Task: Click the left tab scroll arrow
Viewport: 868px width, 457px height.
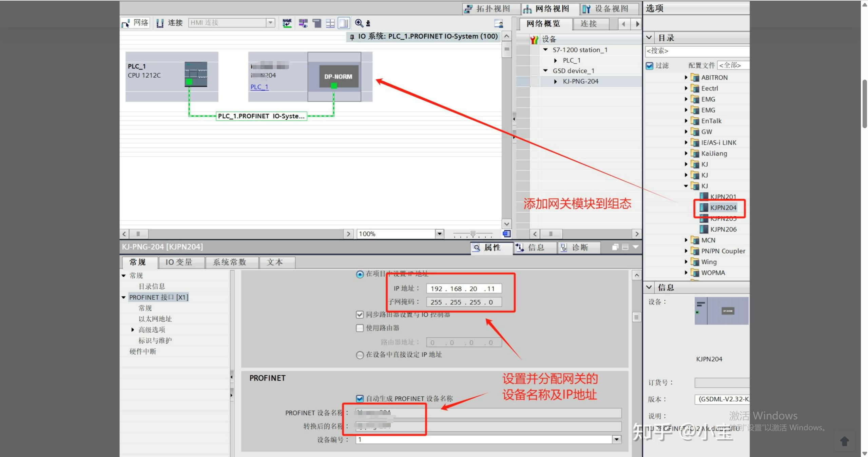Action: (x=623, y=24)
